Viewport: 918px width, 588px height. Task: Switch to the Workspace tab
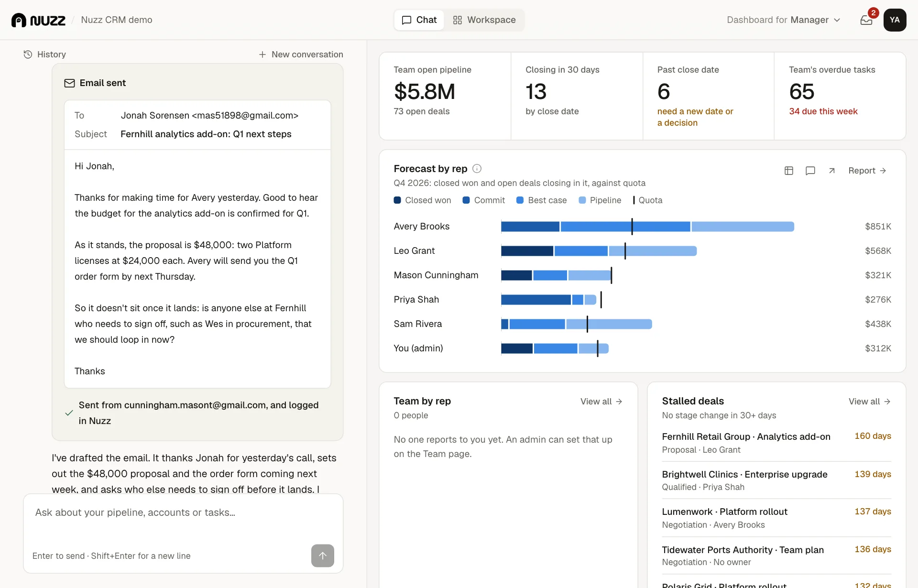(x=484, y=20)
